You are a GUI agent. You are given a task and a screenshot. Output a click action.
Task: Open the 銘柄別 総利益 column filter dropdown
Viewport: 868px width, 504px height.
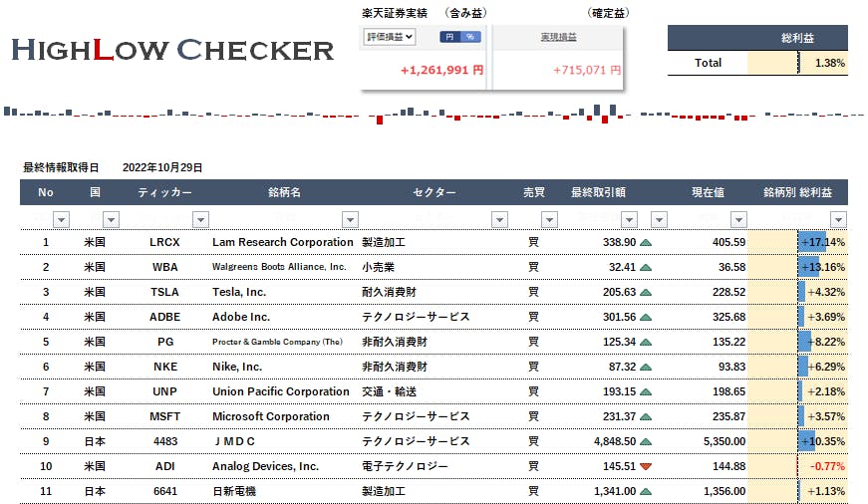pyautogui.click(x=838, y=219)
